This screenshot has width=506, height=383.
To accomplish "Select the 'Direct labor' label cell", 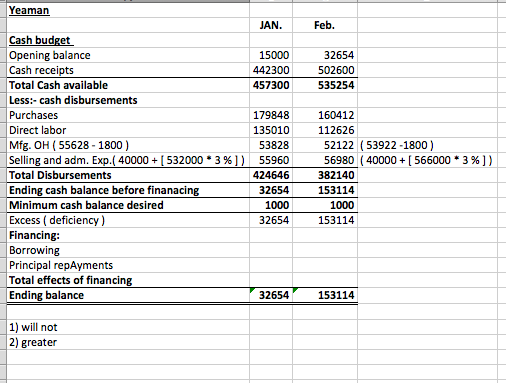I will 128,130.
